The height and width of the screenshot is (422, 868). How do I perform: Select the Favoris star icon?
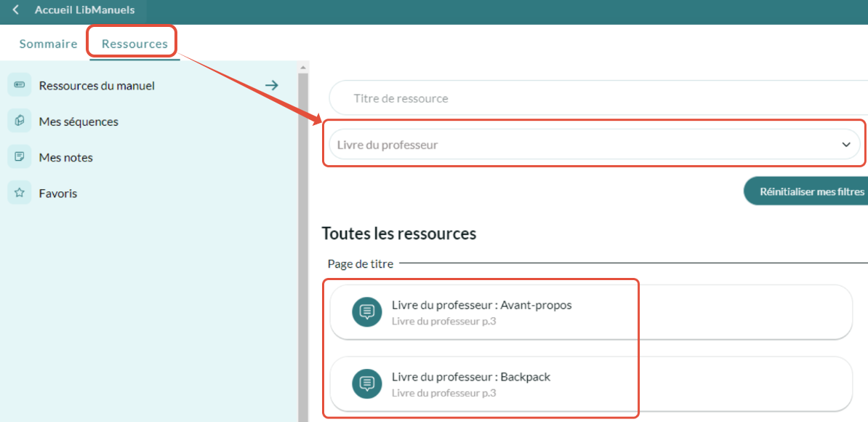[19, 193]
